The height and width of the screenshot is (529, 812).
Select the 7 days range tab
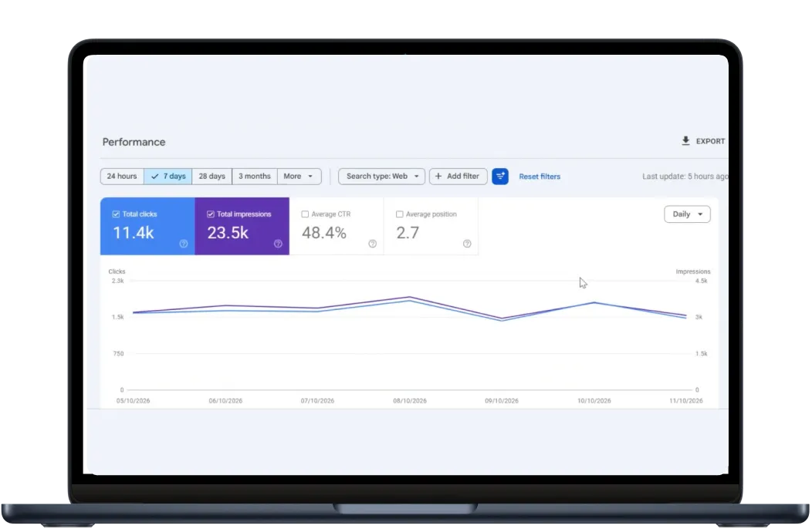(168, 177)
